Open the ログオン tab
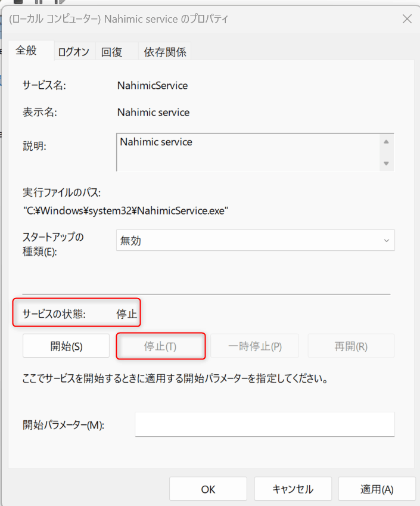 point(74,52)
